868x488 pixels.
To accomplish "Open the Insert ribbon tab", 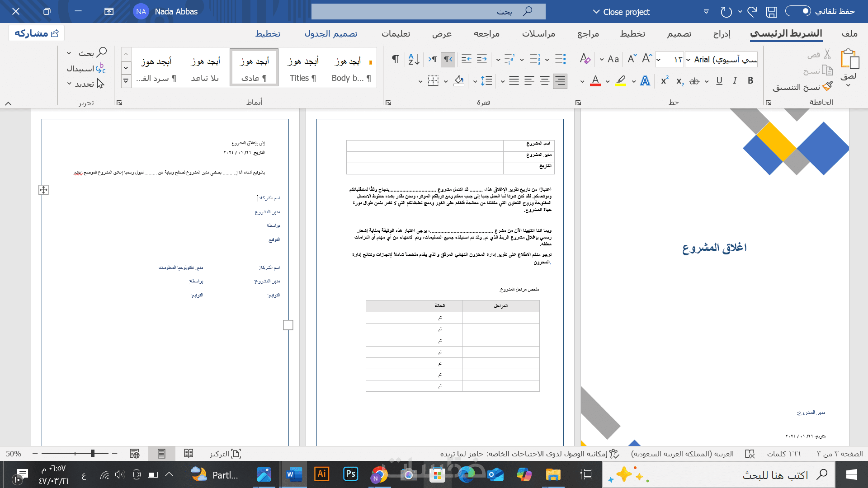I will (x=722, y=34).
